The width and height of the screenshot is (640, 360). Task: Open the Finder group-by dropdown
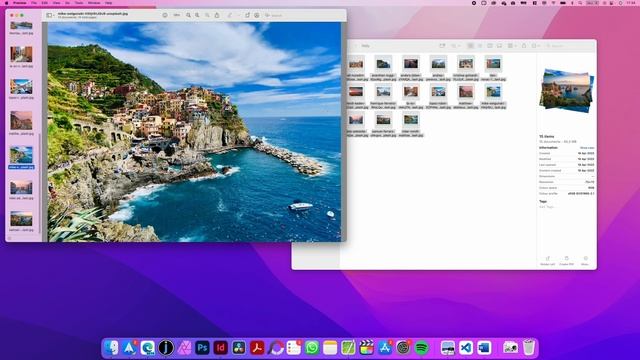tap(512, 46)
